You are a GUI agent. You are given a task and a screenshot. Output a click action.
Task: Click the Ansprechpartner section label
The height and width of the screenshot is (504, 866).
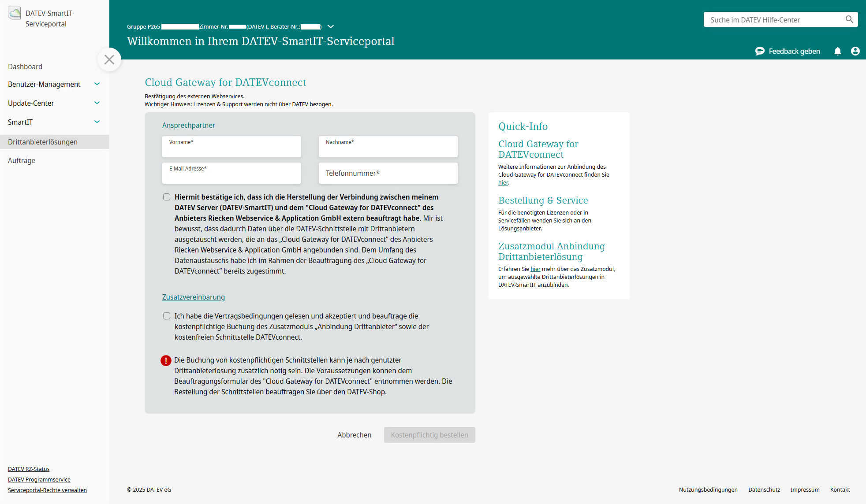coord(189,125)
